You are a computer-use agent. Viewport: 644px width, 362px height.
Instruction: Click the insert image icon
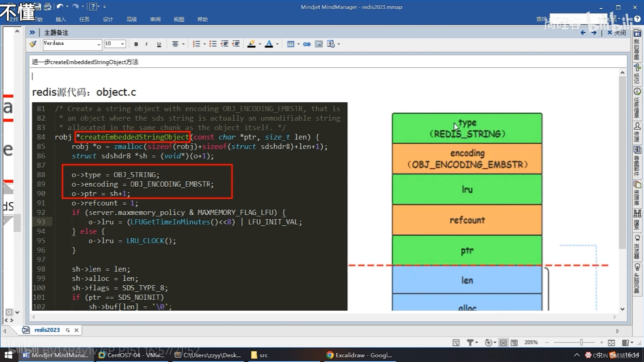coord(318,44)
